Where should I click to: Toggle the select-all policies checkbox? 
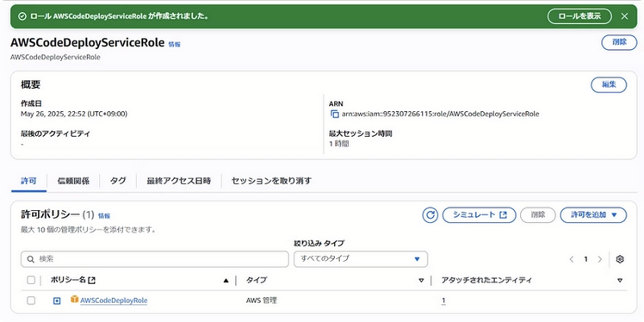click(31, 280)
